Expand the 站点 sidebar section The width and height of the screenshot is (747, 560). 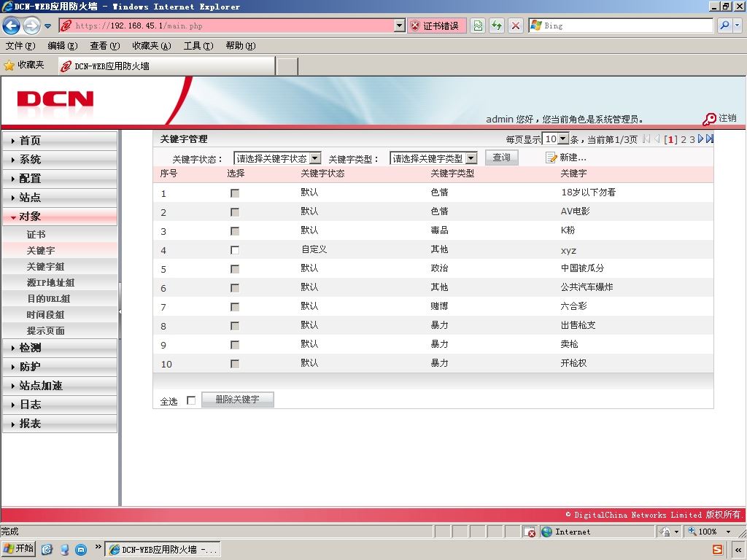pos(60,198)
